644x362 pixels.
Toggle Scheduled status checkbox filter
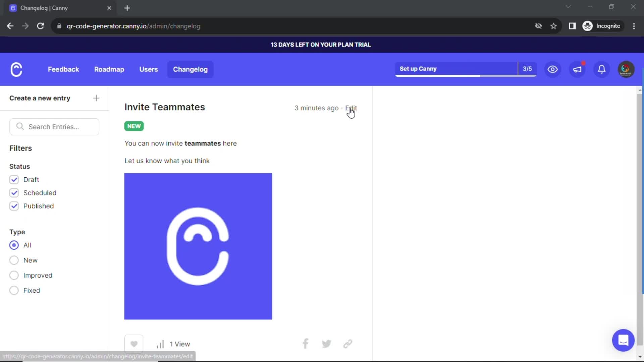click(14, 193)
